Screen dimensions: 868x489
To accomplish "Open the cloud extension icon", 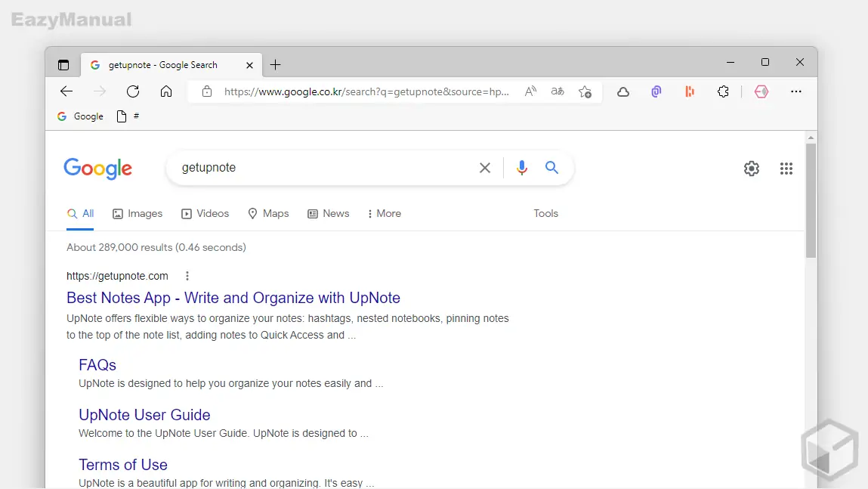I will coord(623,92).
